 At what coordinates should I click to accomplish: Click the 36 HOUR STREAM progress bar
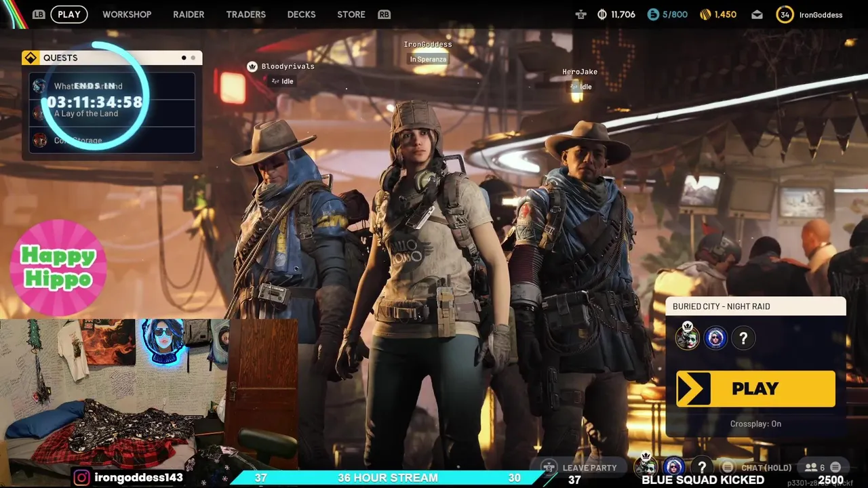387,478
